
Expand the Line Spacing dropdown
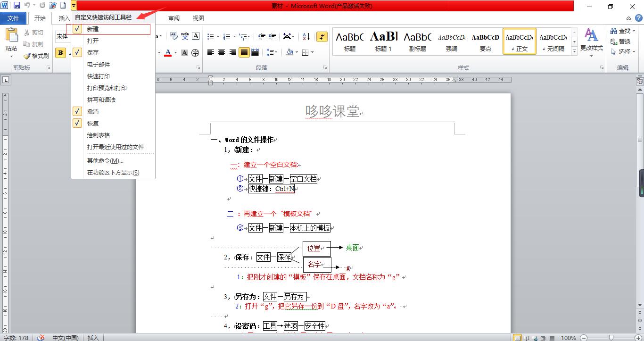[x=276, y=52]
